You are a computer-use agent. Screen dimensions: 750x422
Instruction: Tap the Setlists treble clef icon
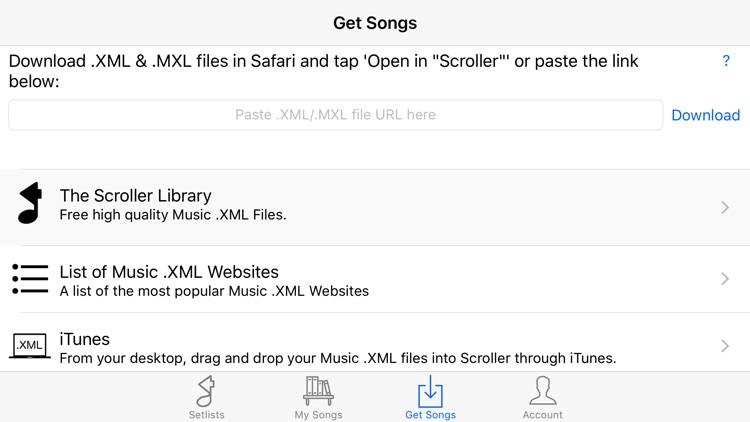(x=206, y=391)
